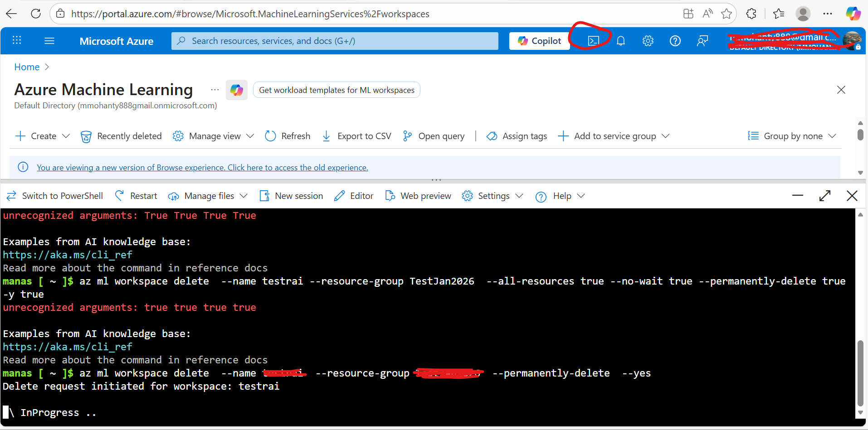This screenshot has height=430, width=868.
Task: Open Copilot from Azure header
Action: click(540, 41)
